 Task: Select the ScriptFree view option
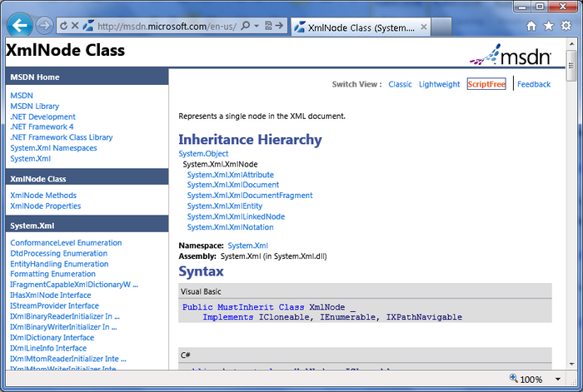click(486, 84)
